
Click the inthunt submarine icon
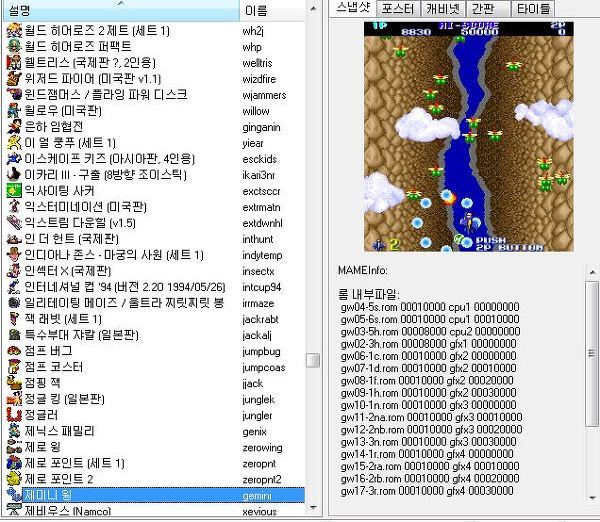(x=14, y=239)
